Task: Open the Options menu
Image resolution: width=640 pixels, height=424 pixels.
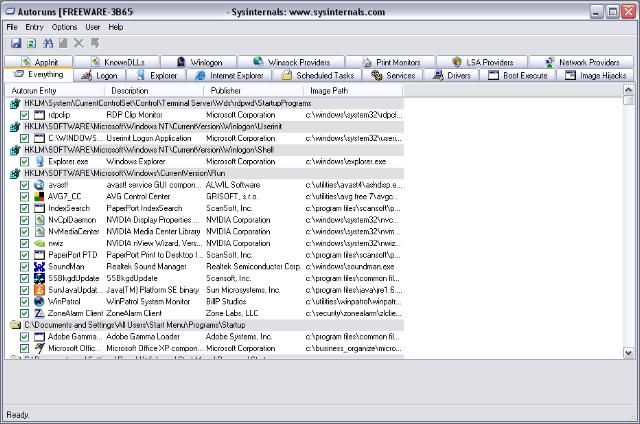Action: click(x=64, y=27)
